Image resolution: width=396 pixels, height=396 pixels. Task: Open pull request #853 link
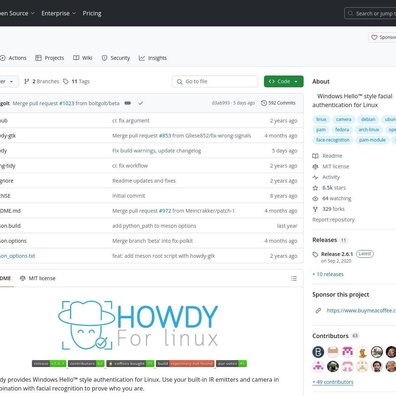tap(165, 136)
